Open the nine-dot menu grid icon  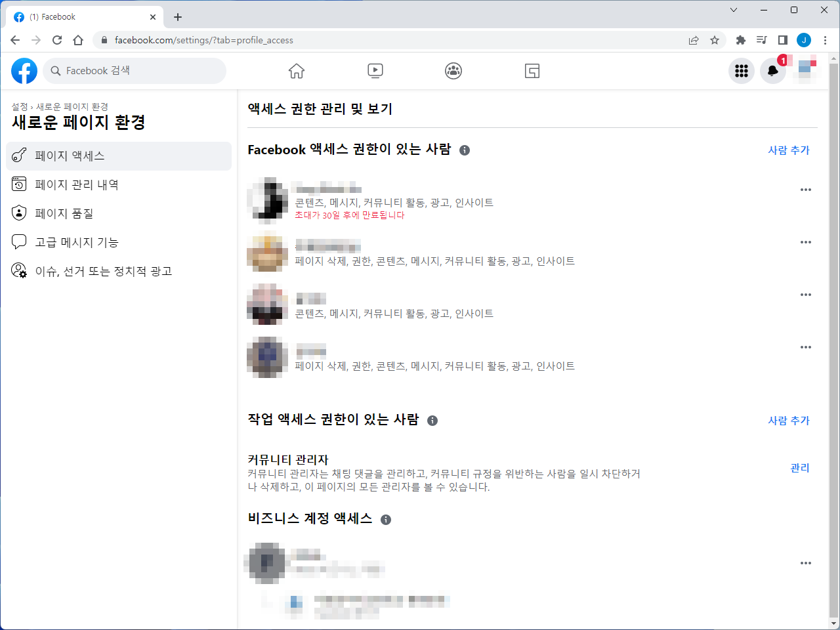click(x=742, y=71)
